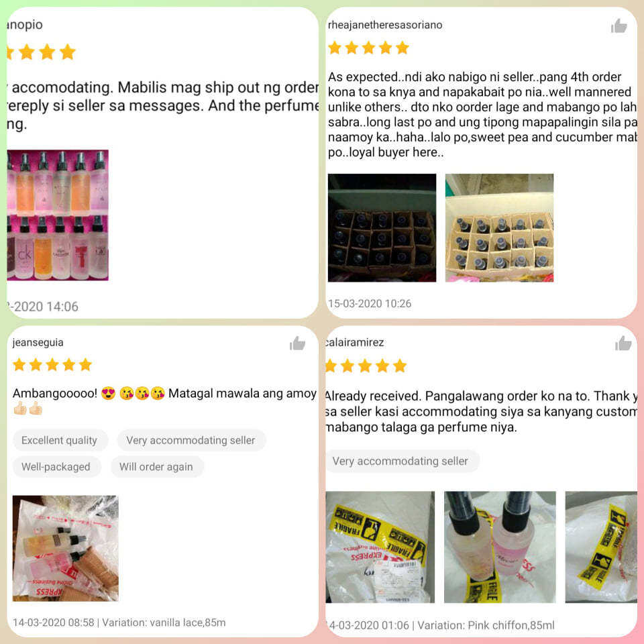Tap the thumbs-up on jeanseguia's review

pos(297,343)
